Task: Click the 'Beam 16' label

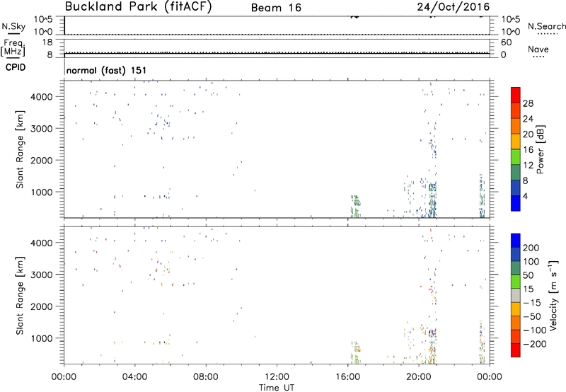Action: coord(276,8)
